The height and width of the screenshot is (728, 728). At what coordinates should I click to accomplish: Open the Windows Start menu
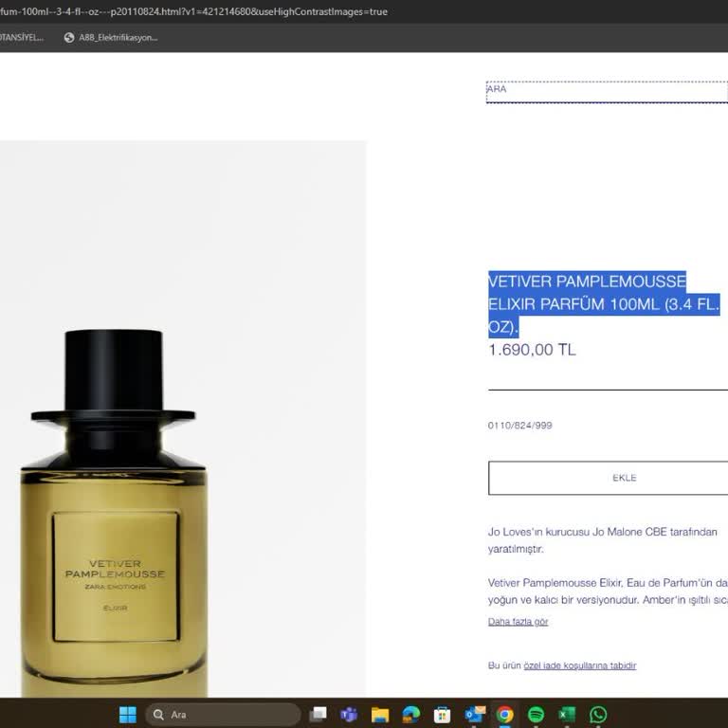[128, 715]
